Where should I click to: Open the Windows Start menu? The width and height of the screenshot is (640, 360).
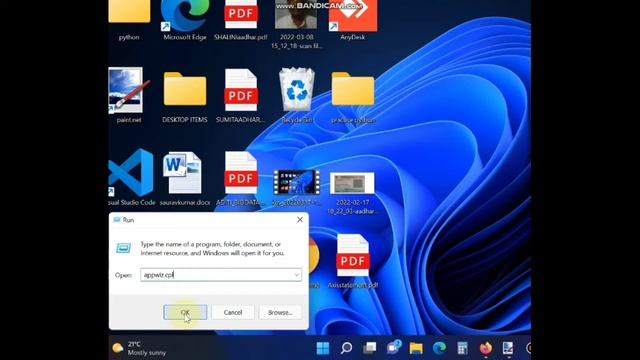(x=323, y=348)
